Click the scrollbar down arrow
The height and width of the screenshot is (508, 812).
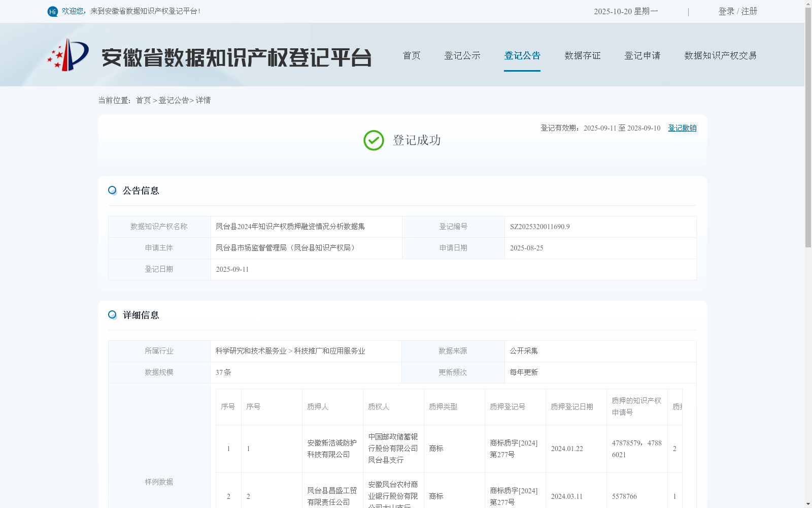click(808, 504)
